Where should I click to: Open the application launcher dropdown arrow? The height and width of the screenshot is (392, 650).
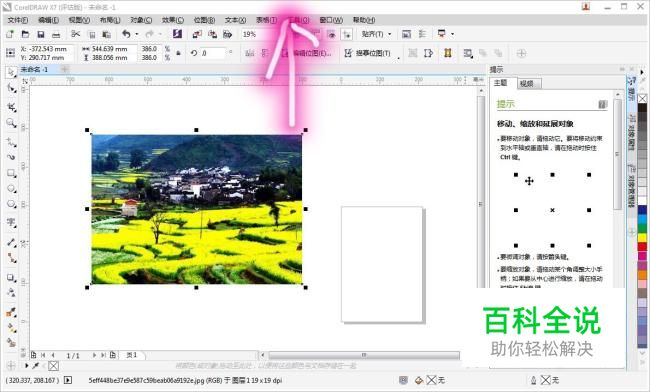[x=452, y=34]
